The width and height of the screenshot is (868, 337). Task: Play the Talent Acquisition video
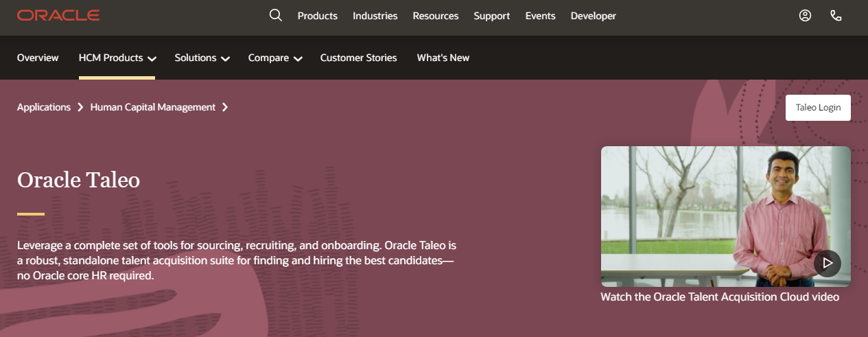tap(827, 263)
